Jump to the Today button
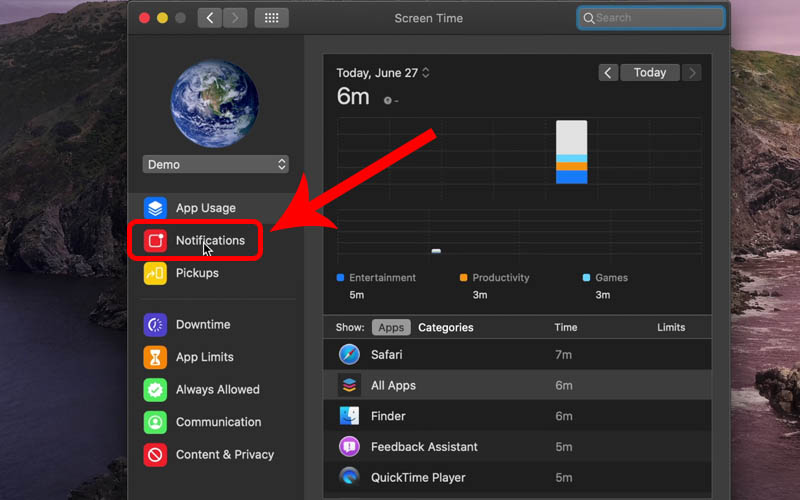This screenshot has width=800, height=500. click(650, 72)
